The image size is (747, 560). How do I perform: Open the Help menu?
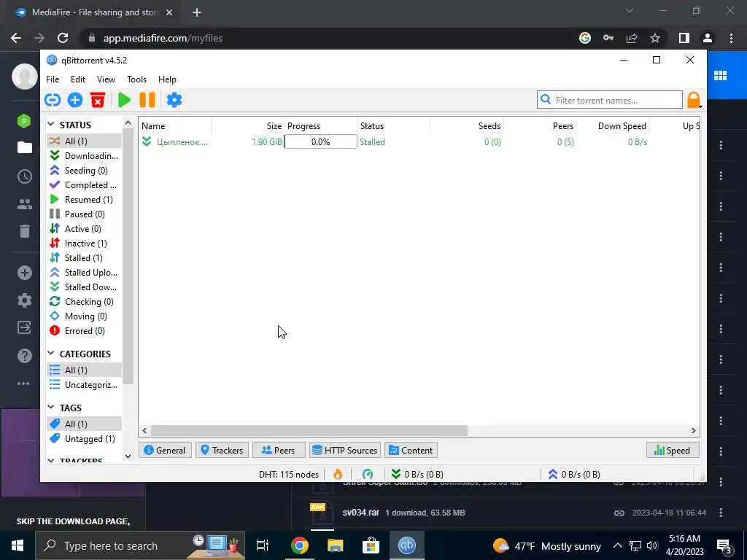pyautogui.click(x=167, y=79)
